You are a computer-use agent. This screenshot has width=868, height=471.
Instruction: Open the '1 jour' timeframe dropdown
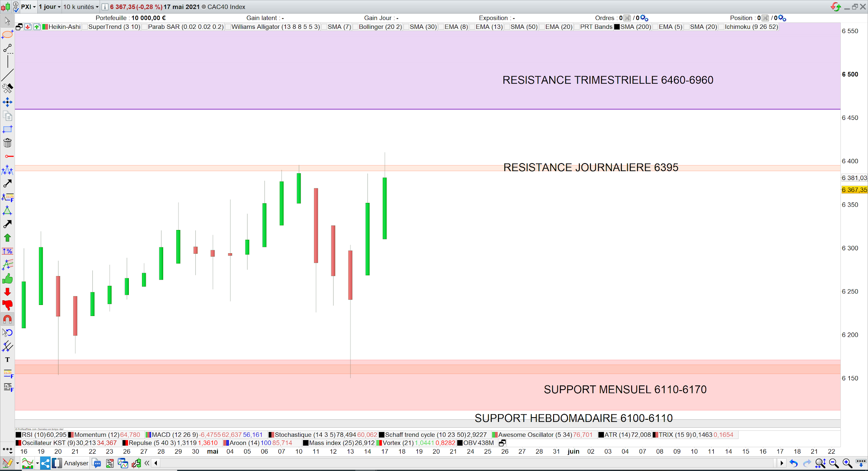tap(50, 7)
